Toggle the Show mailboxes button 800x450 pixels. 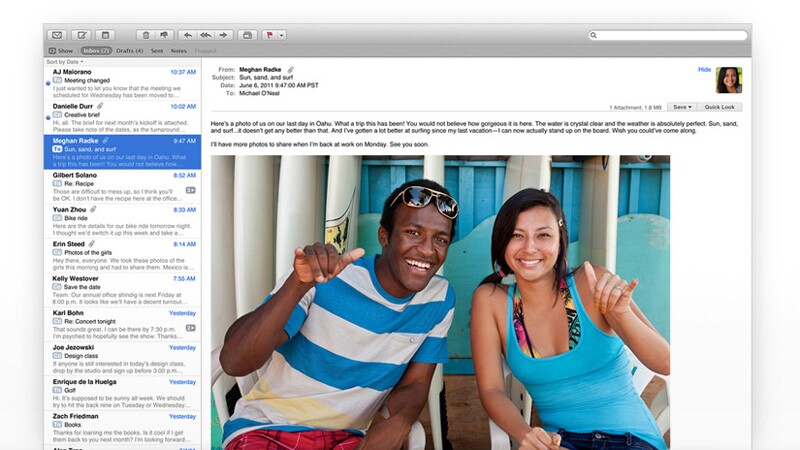pyautogui.click(x=61, y=50)
